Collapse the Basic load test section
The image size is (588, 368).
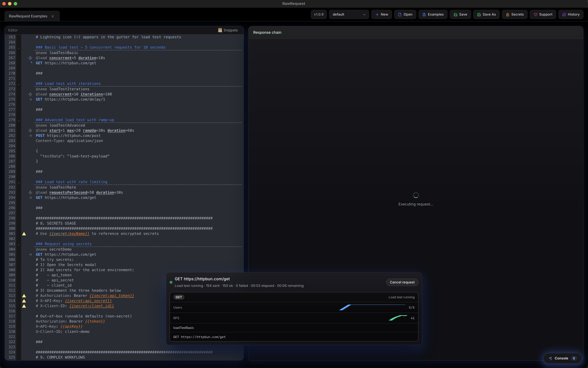pos(19,48)
